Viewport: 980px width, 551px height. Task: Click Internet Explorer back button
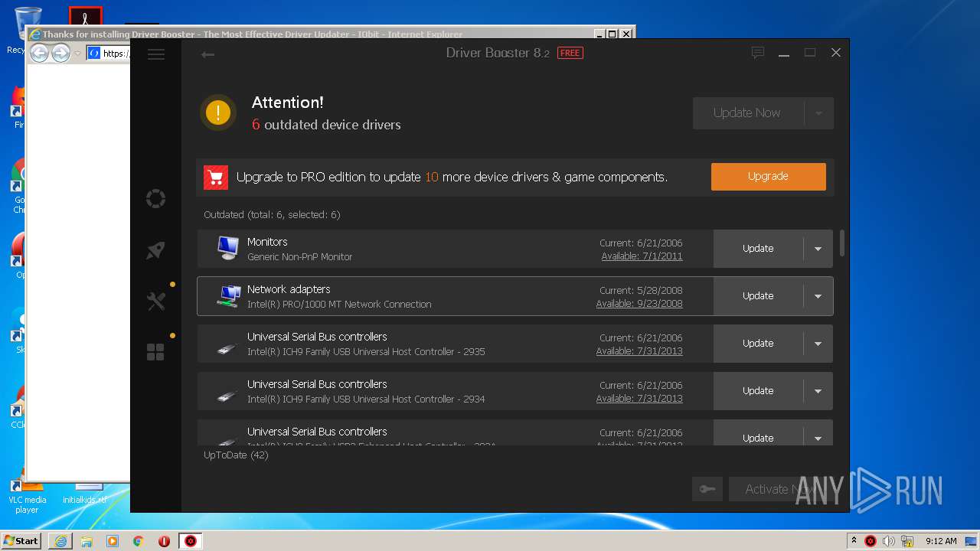(x=39, y=53)
